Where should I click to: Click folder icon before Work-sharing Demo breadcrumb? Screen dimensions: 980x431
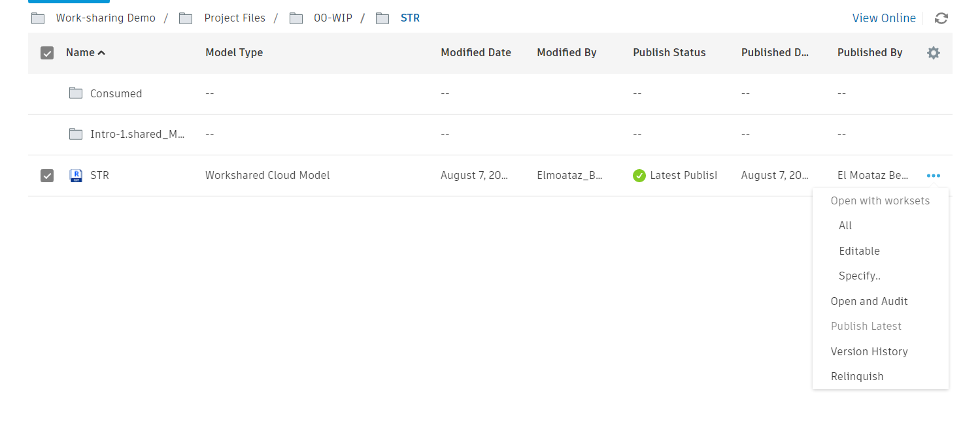(38, 18)
